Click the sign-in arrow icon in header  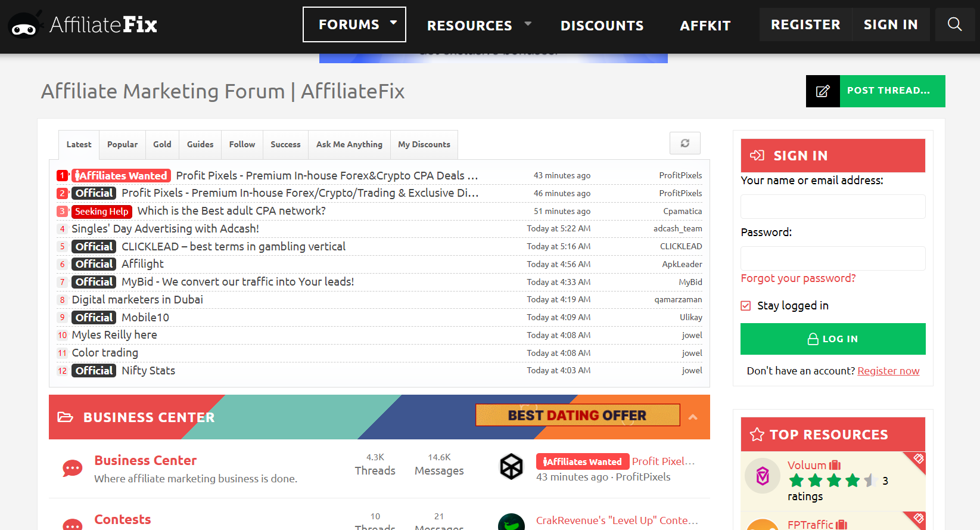tap(757, 155)
